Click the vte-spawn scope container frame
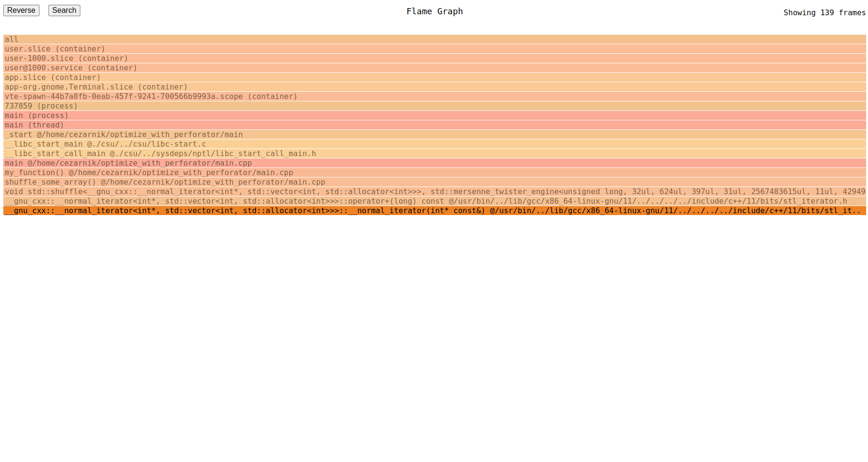 coord(434,97)
